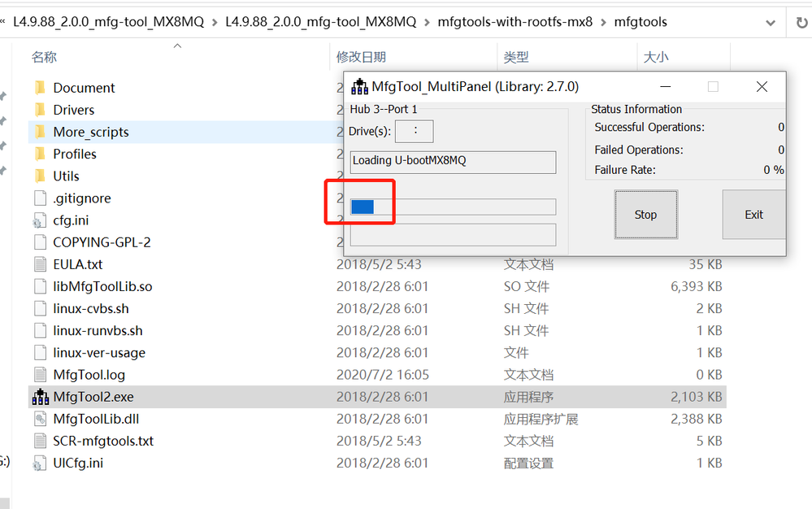Select the COPYING-GPL-2 file name
This screenshot has height=509, width=812.
pyautogui.click(x=102, y=242)
